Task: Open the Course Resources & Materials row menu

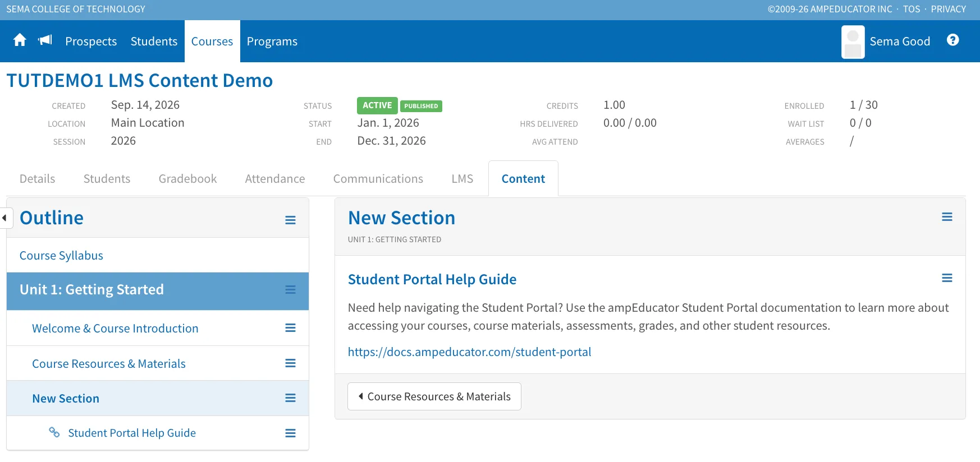Action: (290, 363)
